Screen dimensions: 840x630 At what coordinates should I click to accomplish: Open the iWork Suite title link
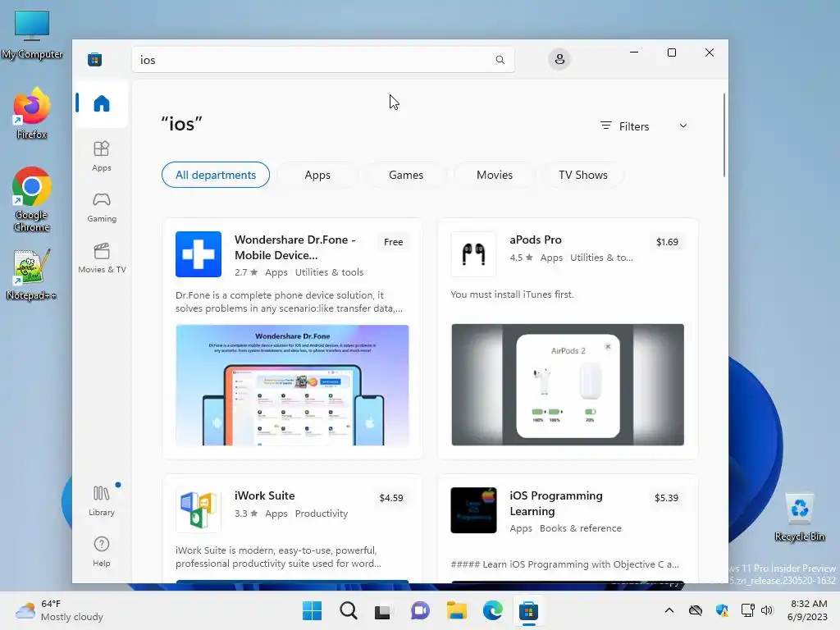point(265,495)
